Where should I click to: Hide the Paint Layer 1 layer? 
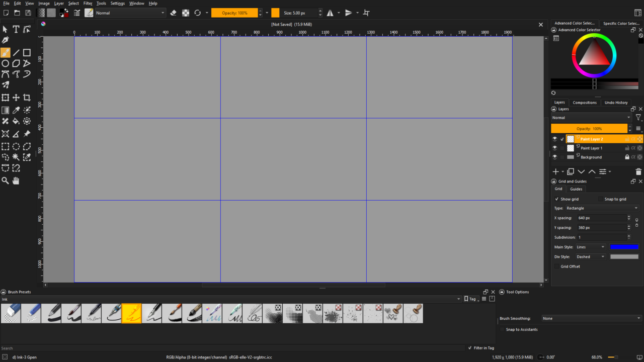click(x=554, y=148)
